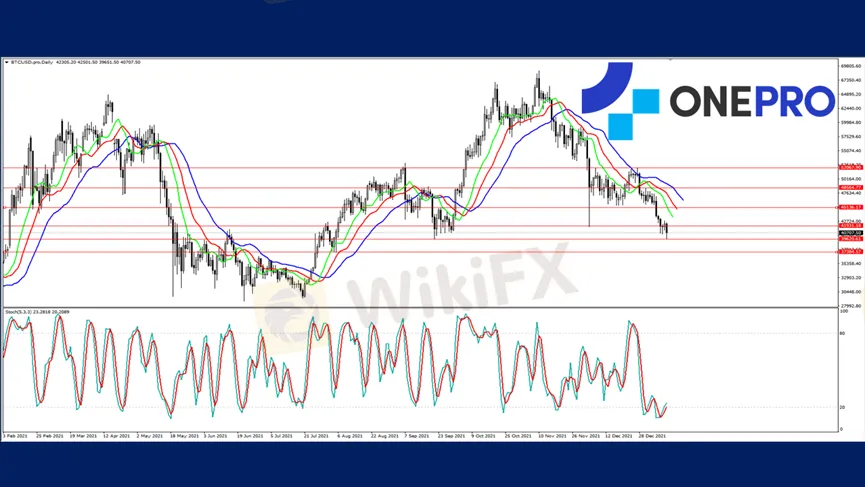Image resolution: width=865 pixels, height=487 pixels.
Task: Click the 62440.00 price axis label
Action: click(x=851, y=108)
